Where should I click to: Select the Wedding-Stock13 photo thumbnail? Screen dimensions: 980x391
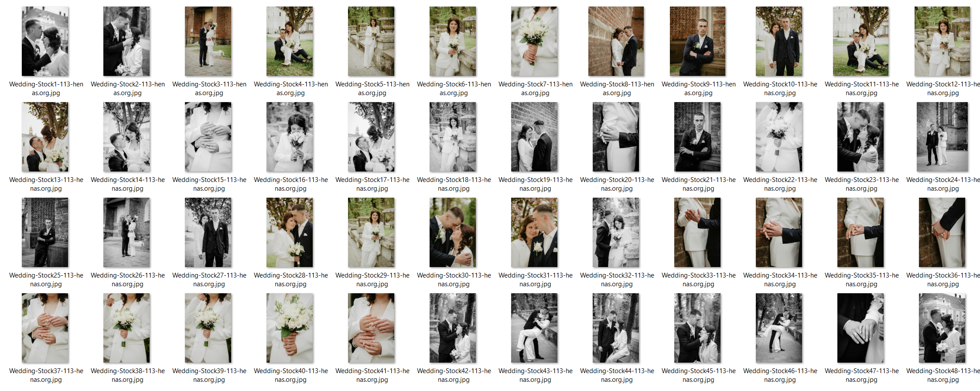(x=45, y=137)
